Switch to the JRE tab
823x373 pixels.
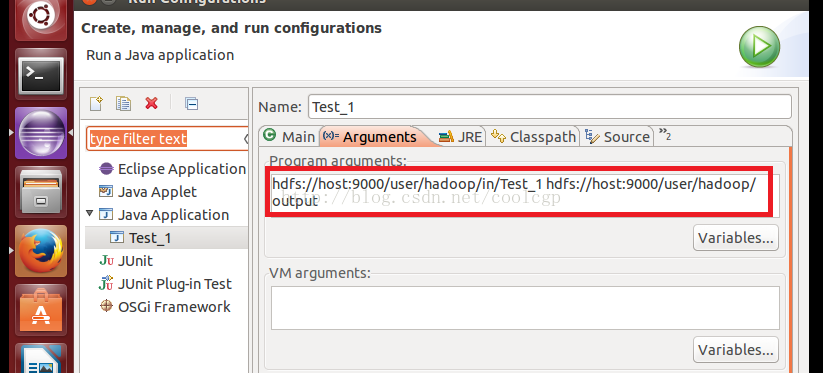point(460,137)
